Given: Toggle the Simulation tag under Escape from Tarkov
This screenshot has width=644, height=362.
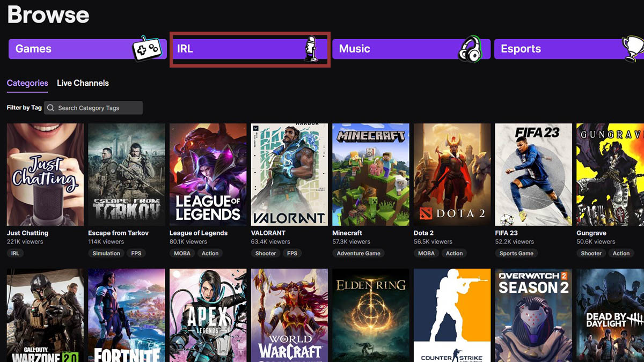Looking at the screenshot, I should coord(106,253).
